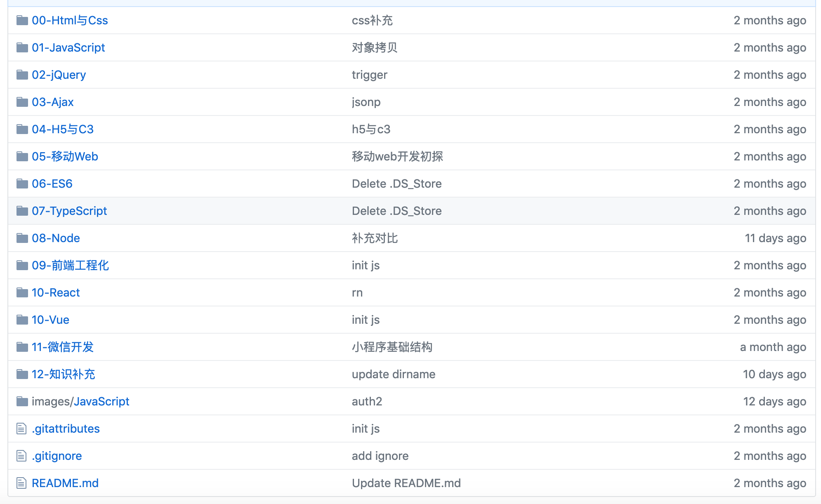The width and height of the screenshot is (821, 504).
Task: View the 对象拷贝 commit message
Action: pos(375,47)
